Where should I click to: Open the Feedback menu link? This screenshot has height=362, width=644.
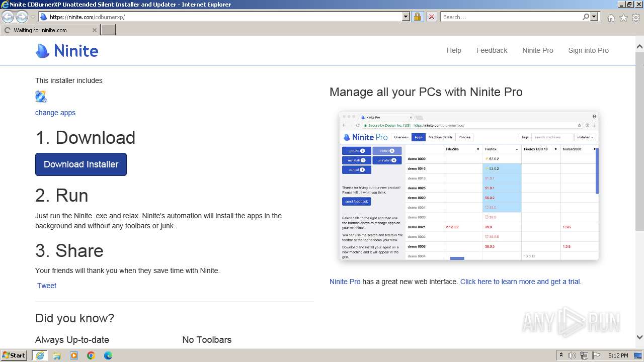click(x=492, y=50)
